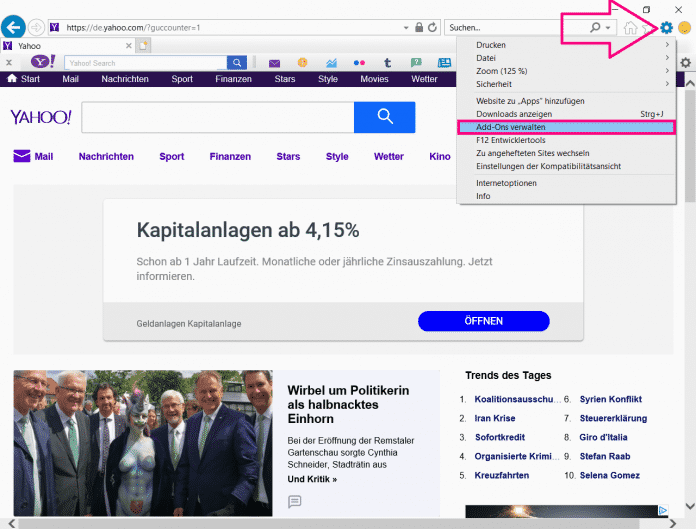The width and height of the screenshot is (696, 529).
Task: Click the comment bubble icon under article
Action: pyautogui.click(x=294, y=501)
